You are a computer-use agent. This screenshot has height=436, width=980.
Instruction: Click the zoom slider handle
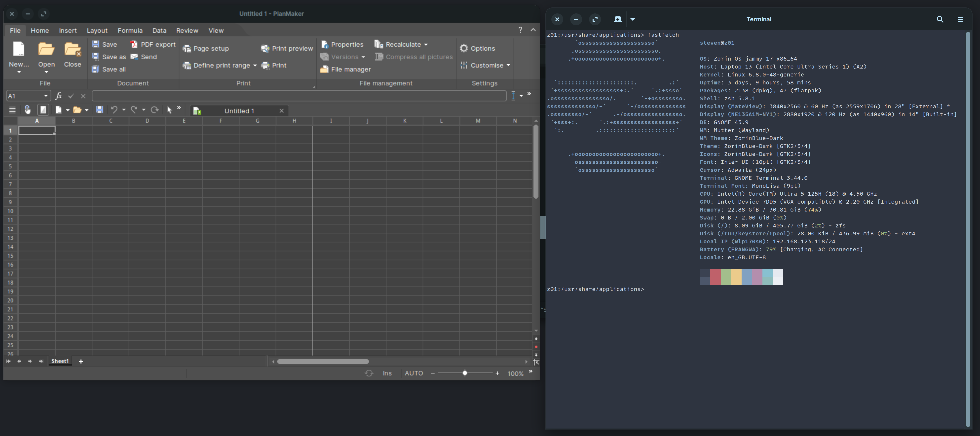[x=464, y=373]
